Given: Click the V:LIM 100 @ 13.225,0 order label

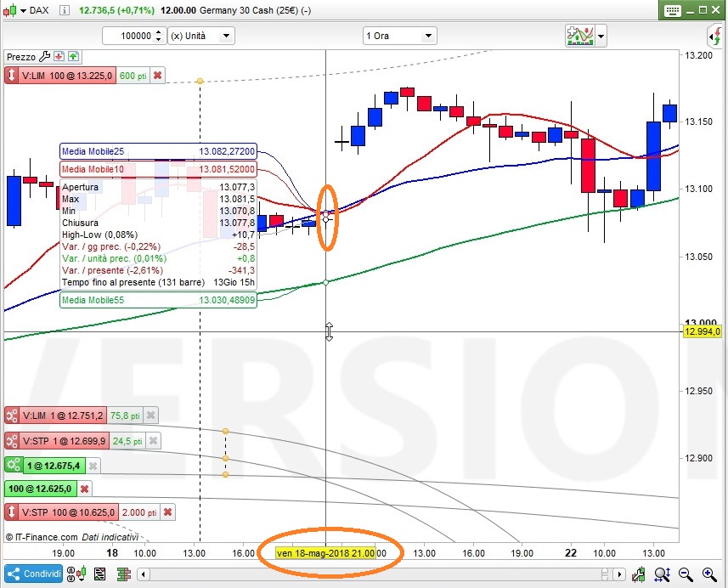Looking at the screenshot, I should pos(67,76).
